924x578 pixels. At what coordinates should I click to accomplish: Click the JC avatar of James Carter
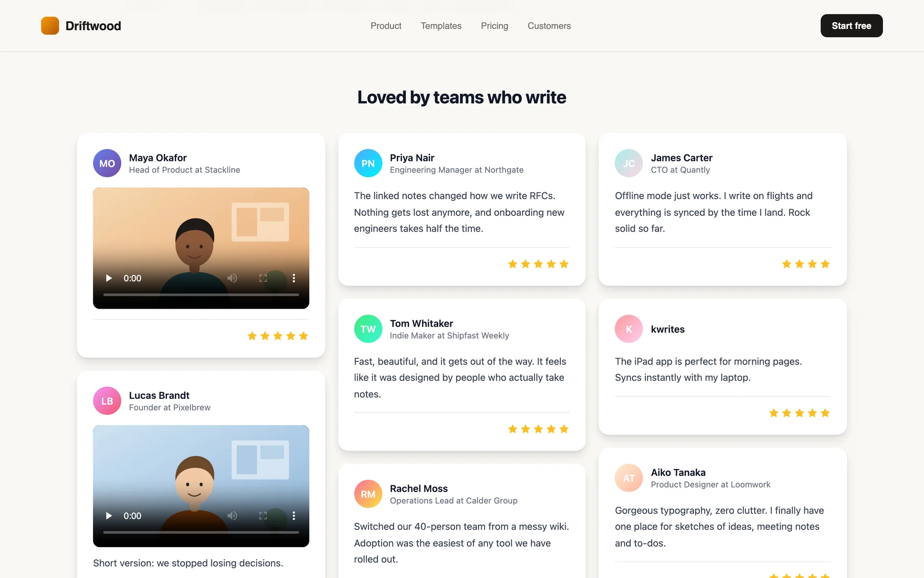[x=629, y=163]
